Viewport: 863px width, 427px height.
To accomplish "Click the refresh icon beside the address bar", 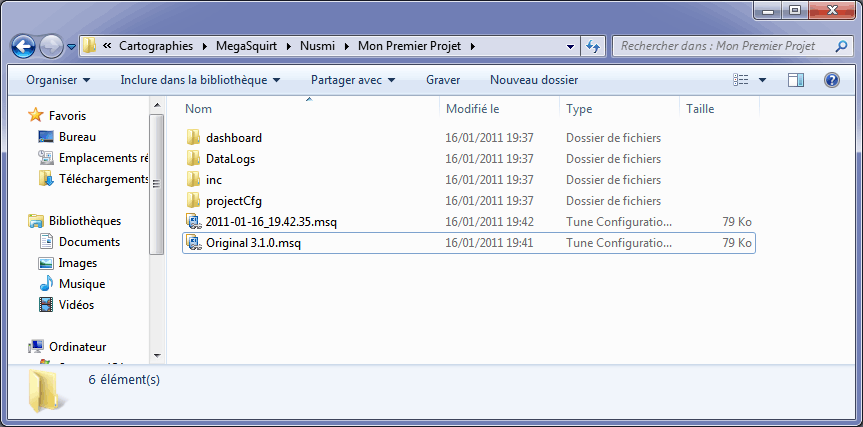I will coord(593,46).
